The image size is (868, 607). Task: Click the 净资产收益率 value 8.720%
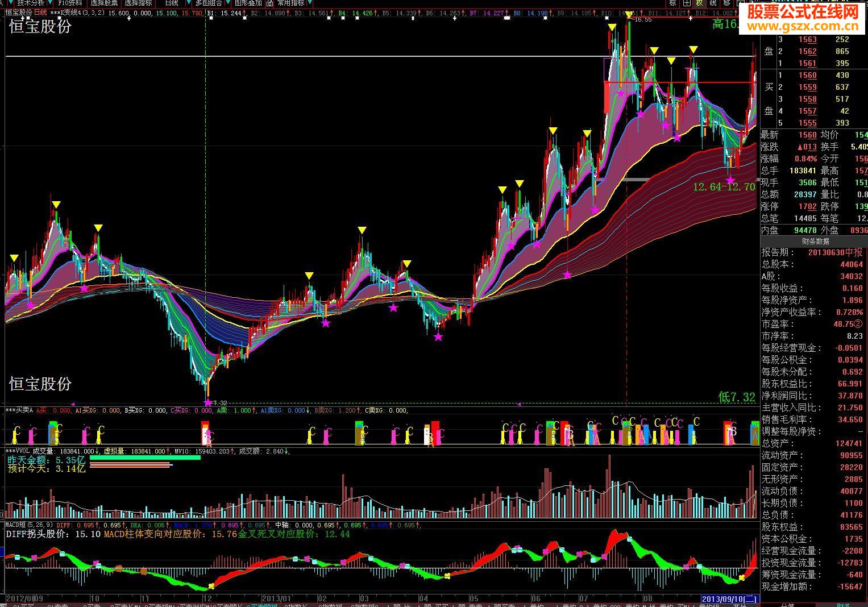pyautogui.click(x=849, y=312)
